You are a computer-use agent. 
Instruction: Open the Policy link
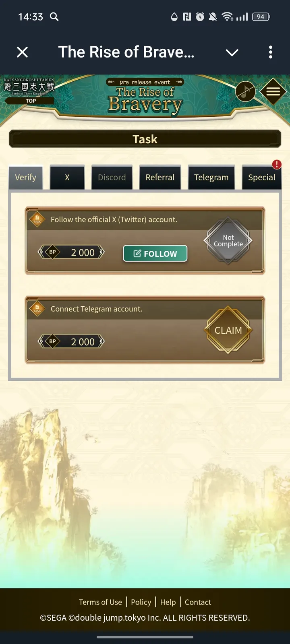click(141, 602)
